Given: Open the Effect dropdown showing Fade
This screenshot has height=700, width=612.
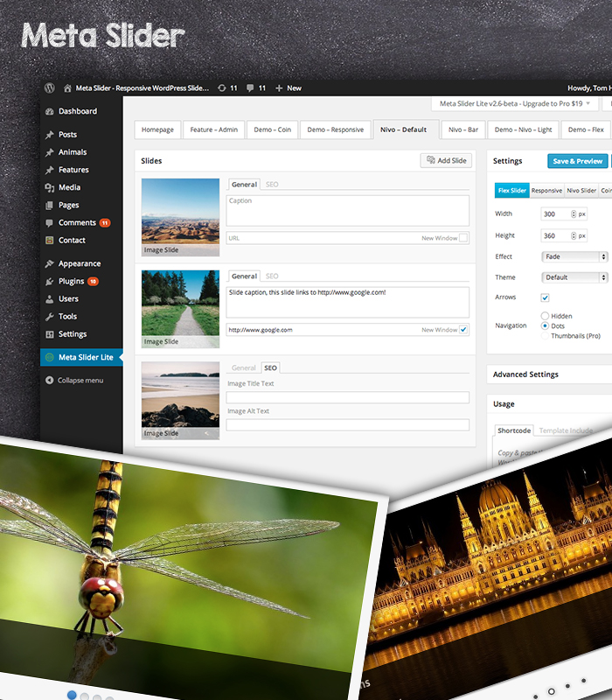Looking at the screenshot, I should point(574,256).
